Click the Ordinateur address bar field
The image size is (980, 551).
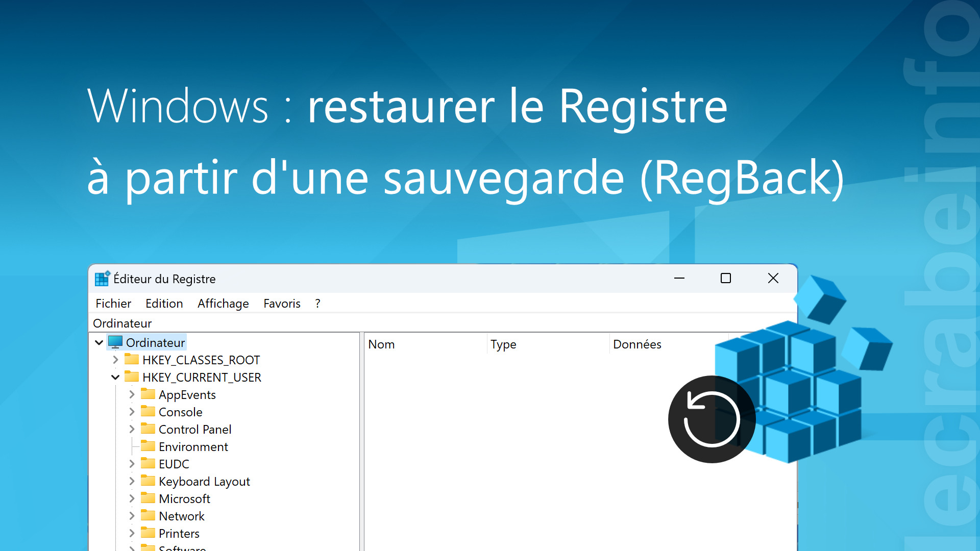(x=442, y=323)
